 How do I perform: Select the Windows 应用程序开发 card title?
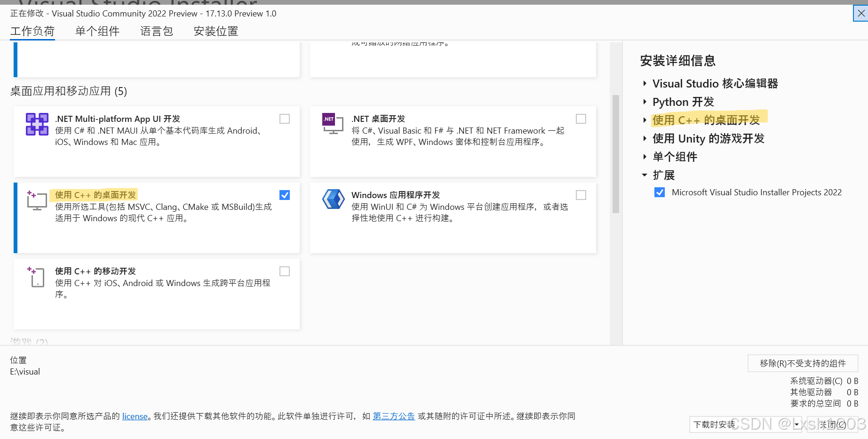396,195
